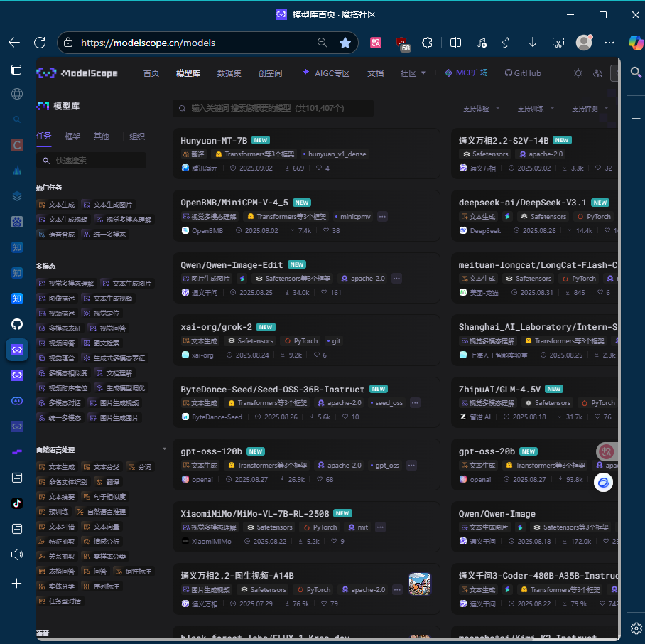
Task: Switch to the GitHub vertical tab
Action: [x=17, y=324]
